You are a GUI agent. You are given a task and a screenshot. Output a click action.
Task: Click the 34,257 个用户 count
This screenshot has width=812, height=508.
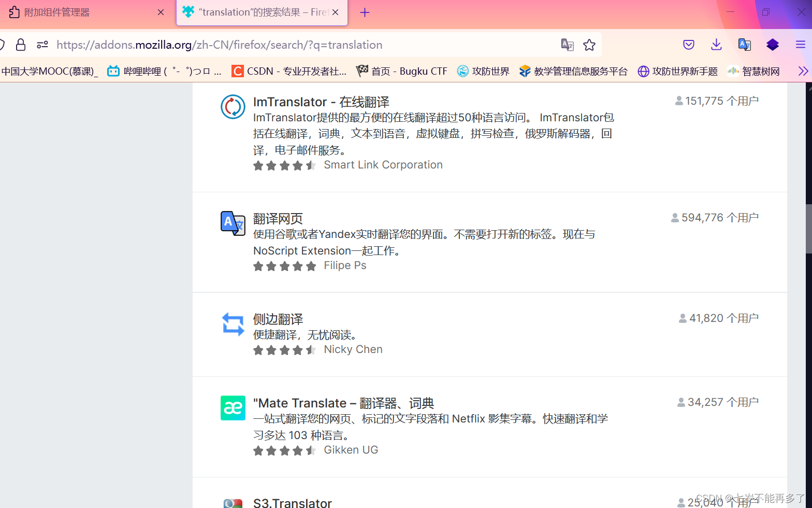718,402
